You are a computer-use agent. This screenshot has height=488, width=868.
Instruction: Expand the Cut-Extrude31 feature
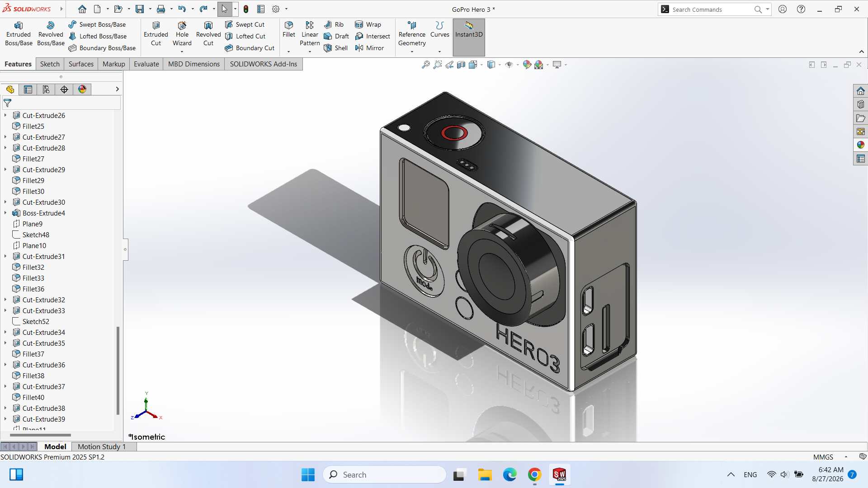5,256
